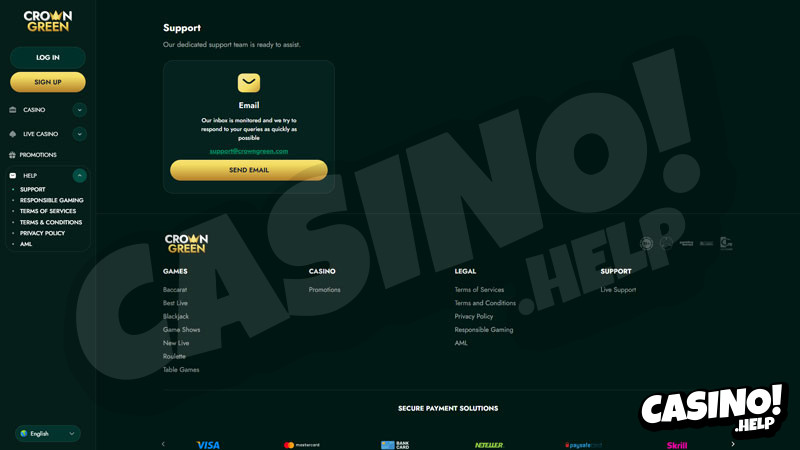Click the rightmost certification badge in footer
This screenshot has height=450, width=800.
[726, 243]
